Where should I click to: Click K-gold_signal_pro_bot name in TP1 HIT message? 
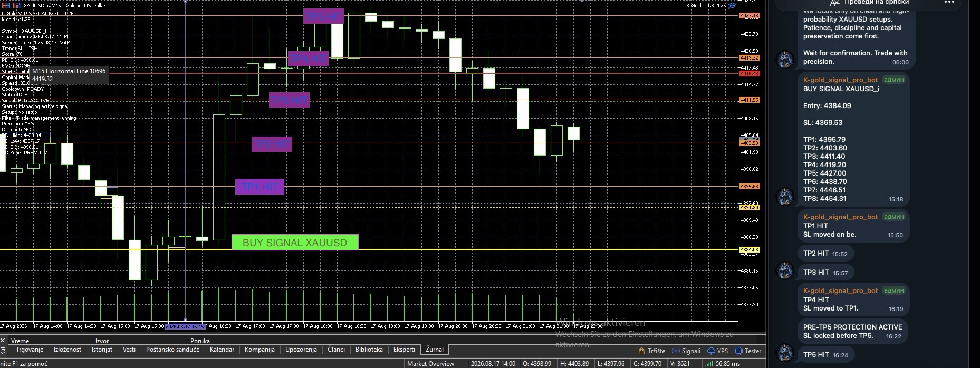point(840,217)
